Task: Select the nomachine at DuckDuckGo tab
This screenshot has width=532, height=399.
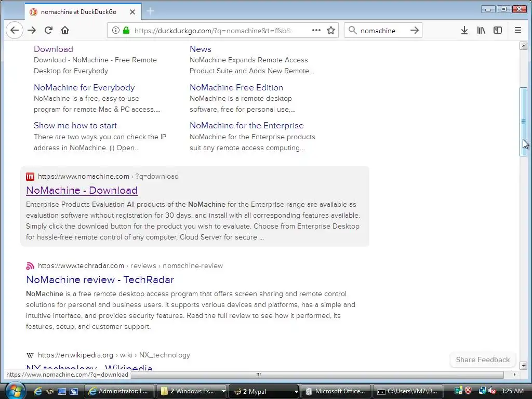Action: (x=84, y=11)
